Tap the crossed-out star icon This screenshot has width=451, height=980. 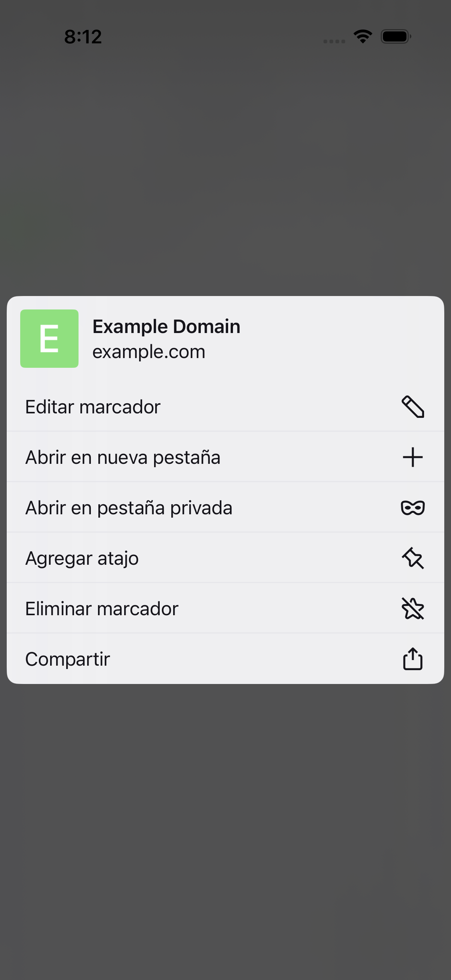412,608
